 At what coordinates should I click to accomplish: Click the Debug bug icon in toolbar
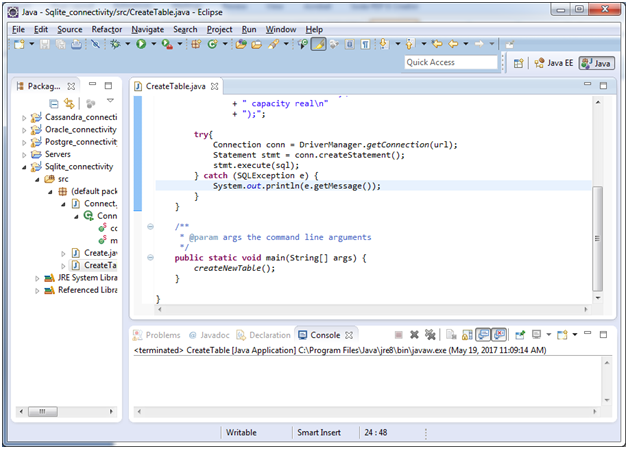point(117,45)
